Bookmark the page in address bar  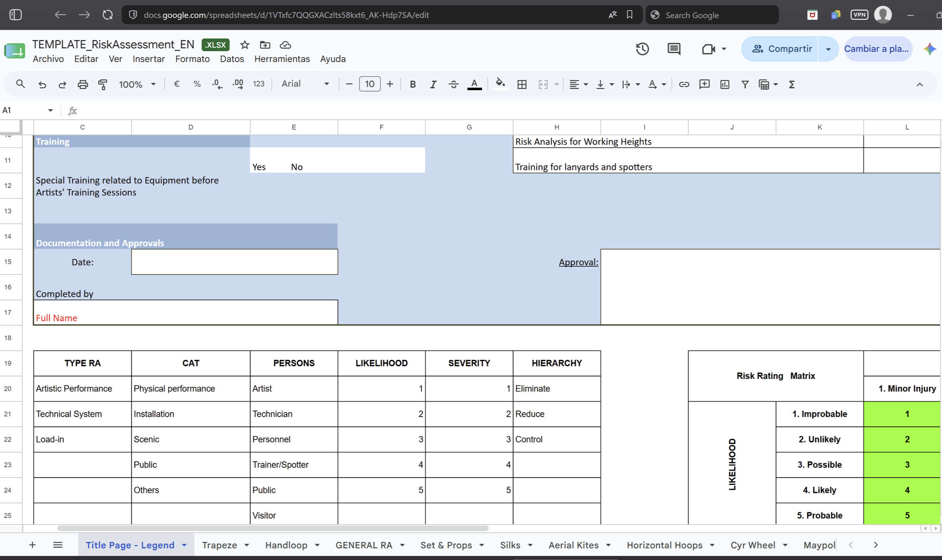point(629,15)
